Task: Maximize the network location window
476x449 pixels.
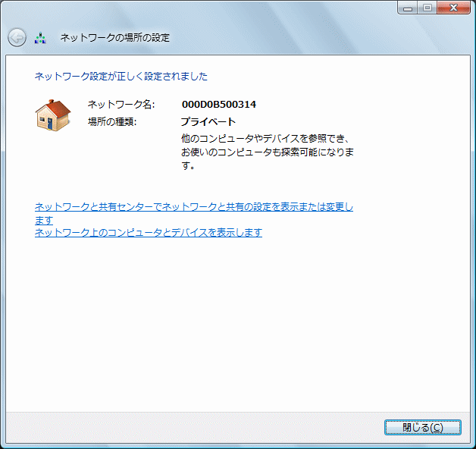Action: tap(427, 8)
